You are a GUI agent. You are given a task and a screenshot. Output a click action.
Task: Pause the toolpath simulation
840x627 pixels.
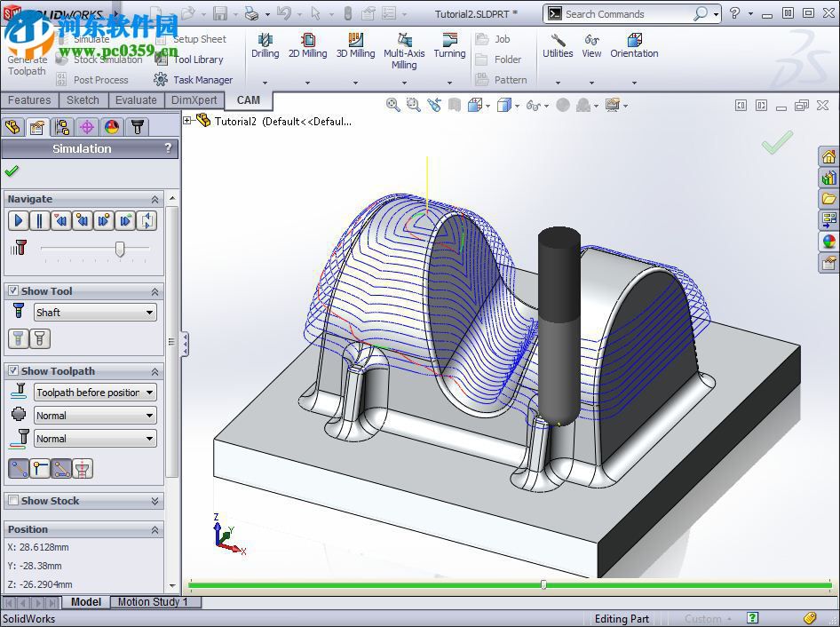(x=40, y=221)
